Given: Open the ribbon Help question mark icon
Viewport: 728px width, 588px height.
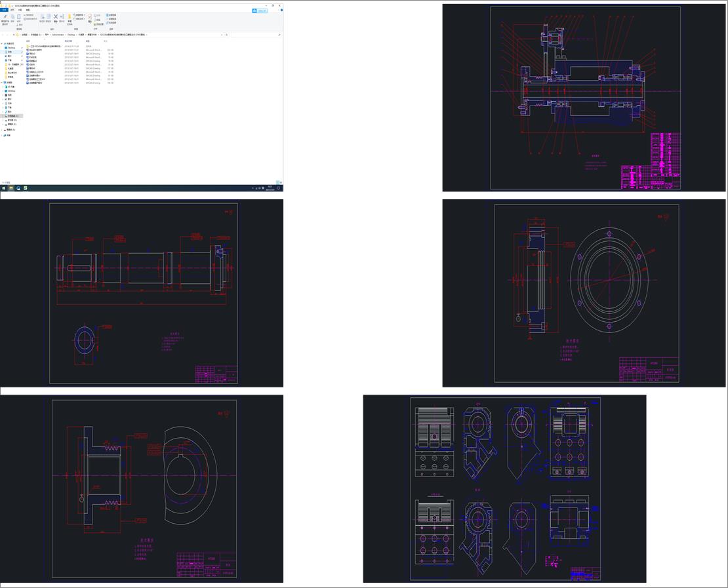Looking at the screenshot, I should pyautogui.click(x=281, y=10).
